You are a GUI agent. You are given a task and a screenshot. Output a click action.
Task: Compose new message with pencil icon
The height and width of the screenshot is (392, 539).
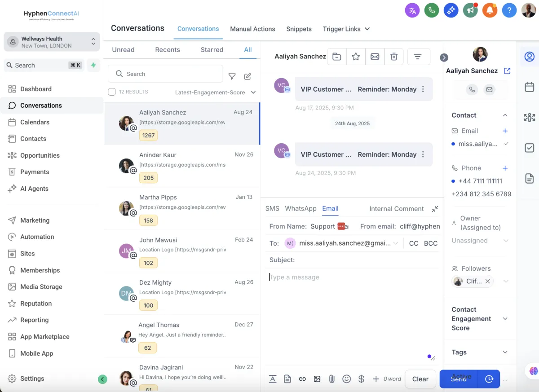(x=247, y=76)
